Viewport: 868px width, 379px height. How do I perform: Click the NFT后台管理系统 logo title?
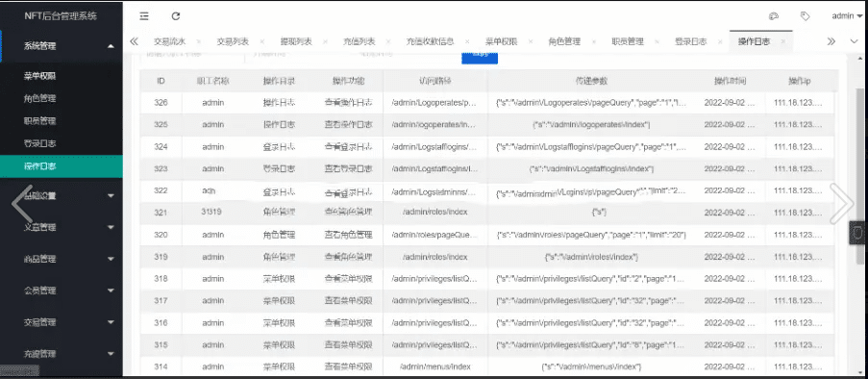tap(61, 16)
